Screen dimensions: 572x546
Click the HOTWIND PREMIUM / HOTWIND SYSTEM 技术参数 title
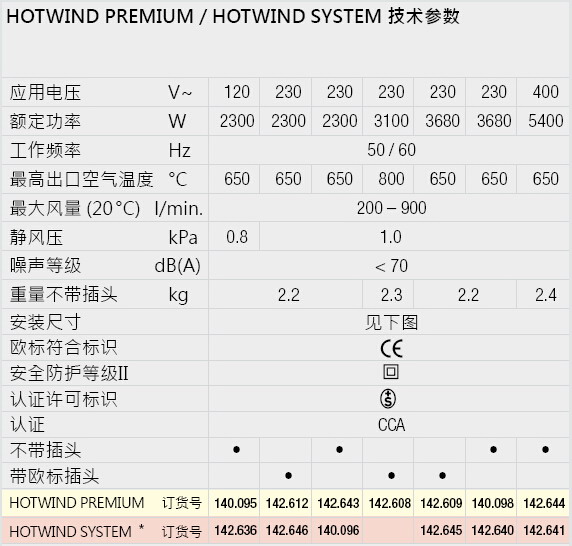tap(233, 16)
